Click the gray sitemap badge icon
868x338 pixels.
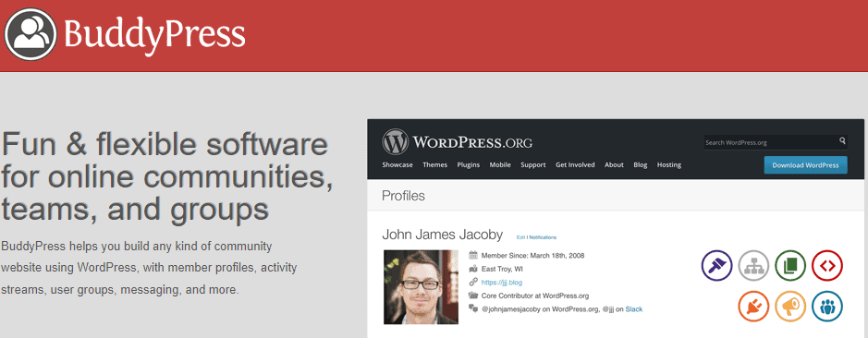click(x=753, y=266)
